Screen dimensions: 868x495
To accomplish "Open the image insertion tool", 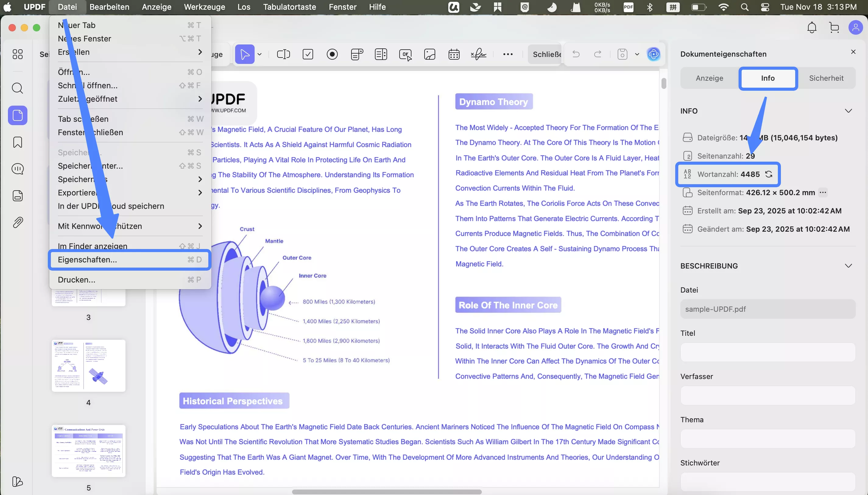I will coord(429,54).
